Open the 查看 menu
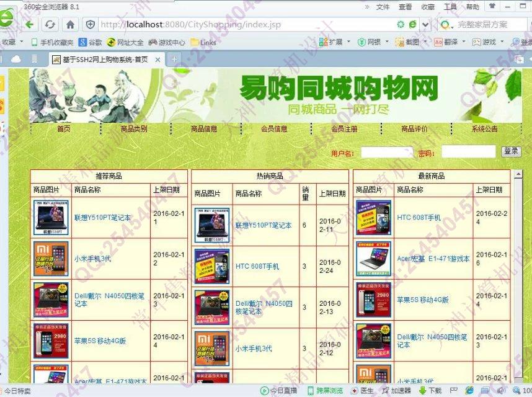Viewport: 532px width, 397px height. (405, 7)
